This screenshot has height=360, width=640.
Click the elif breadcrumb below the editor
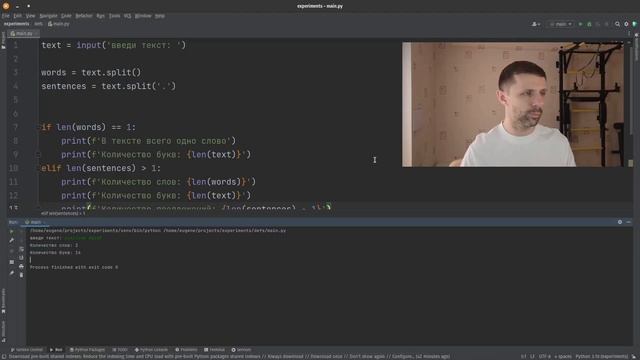[x=63, y=213]
